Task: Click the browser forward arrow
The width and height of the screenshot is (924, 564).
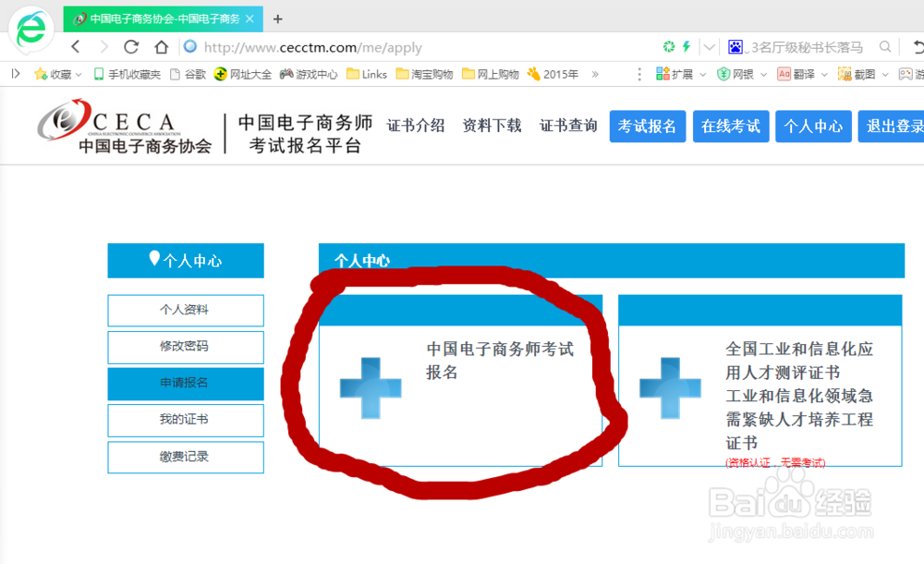Action: 103,46
